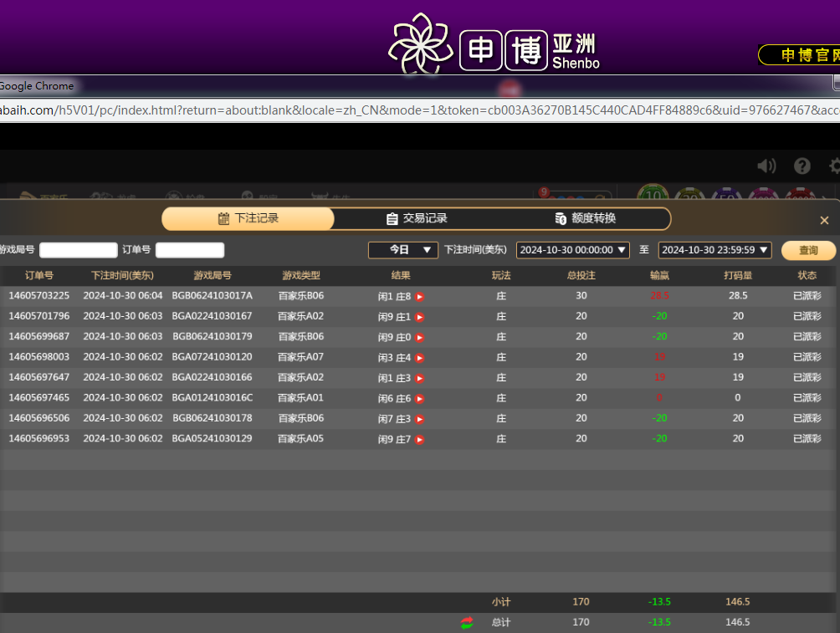
Task: Select the 下注记录 tab
Action: (248, 218)
